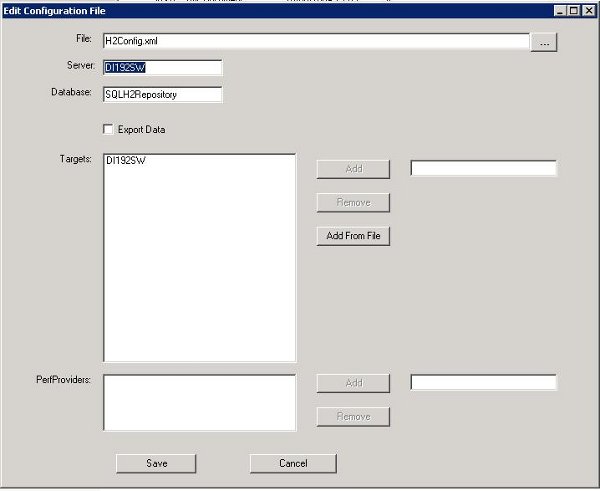The image size is (600, 491).
Task: Click the File path field showing H2Config.xml
Action: point(314,42)
